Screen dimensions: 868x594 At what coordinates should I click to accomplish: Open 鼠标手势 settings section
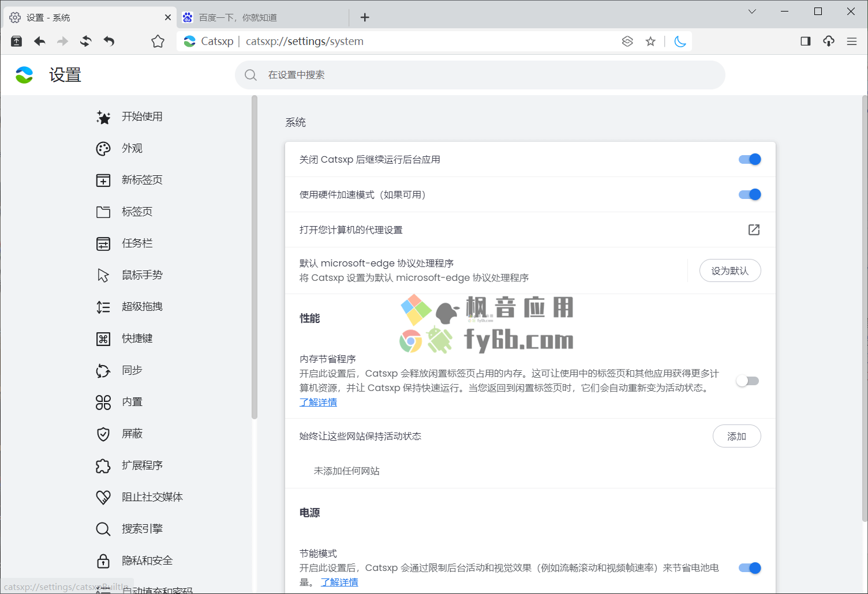click(142, 275)
